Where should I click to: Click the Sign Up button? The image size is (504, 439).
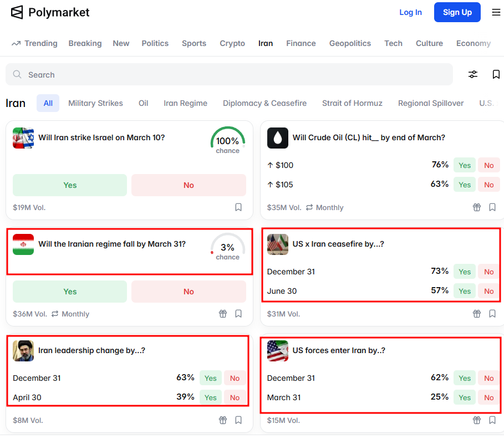(457, 12)
